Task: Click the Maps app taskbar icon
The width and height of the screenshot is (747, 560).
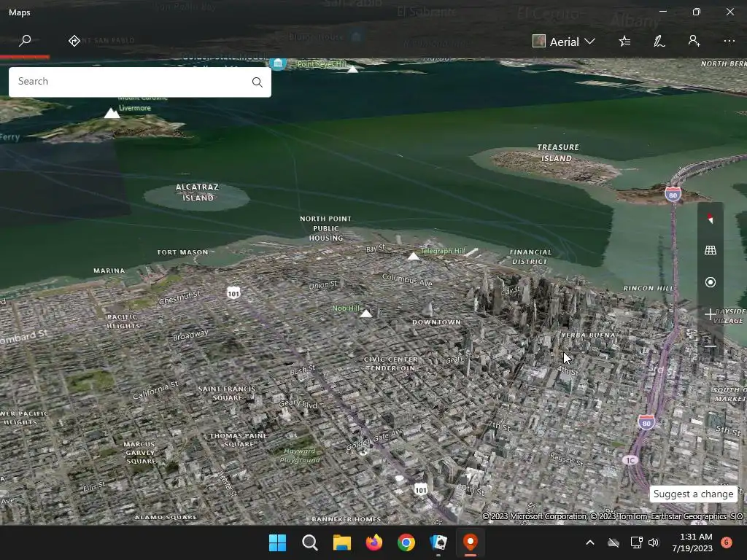Action: pos(471,542)
